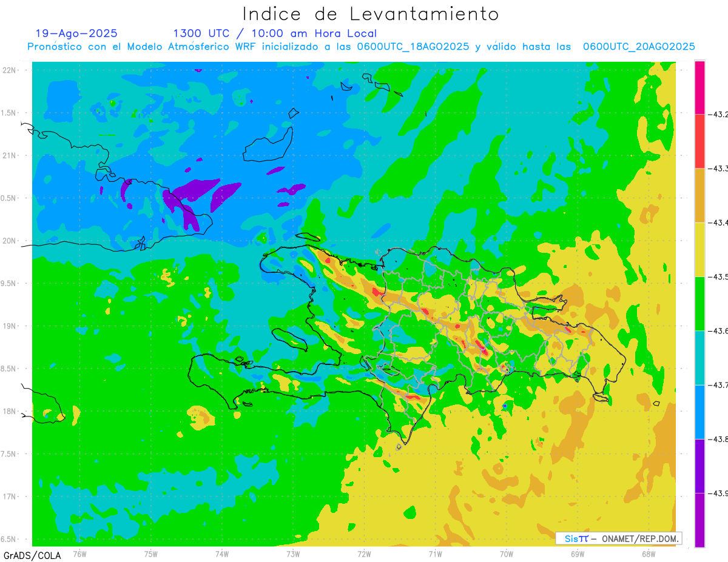Click the '19N' latitude label
Image resolution: width=728 pixels, height=562 pixels.
[x=10, y=326]
